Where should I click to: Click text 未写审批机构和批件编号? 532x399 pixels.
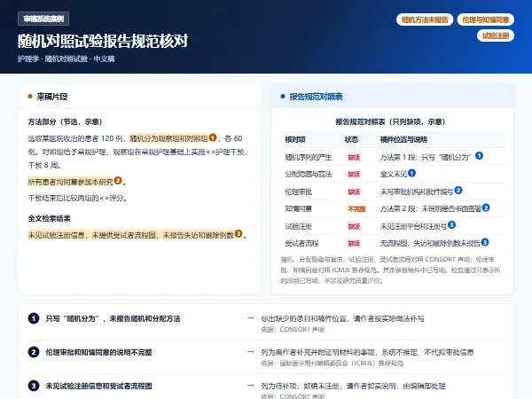click(417, 192)
